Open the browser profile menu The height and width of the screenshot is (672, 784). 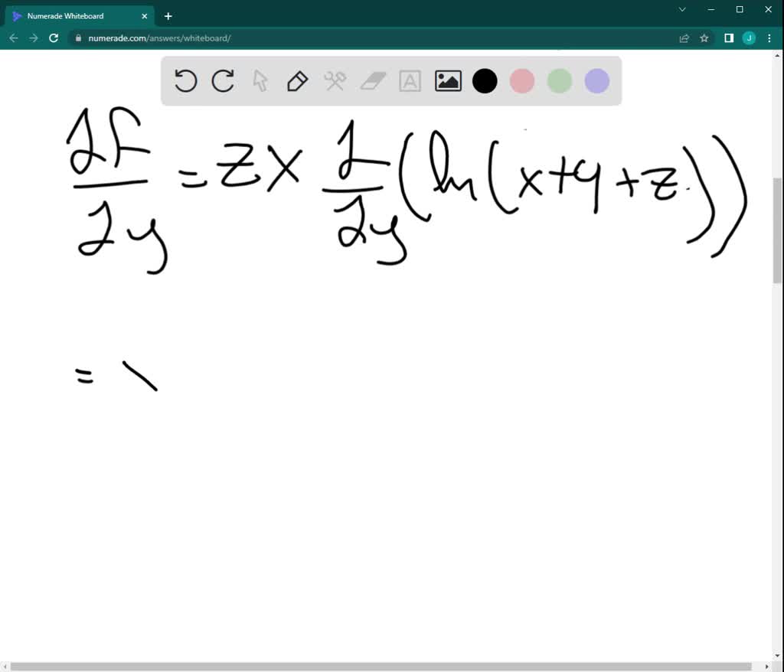tap(748, 38)
